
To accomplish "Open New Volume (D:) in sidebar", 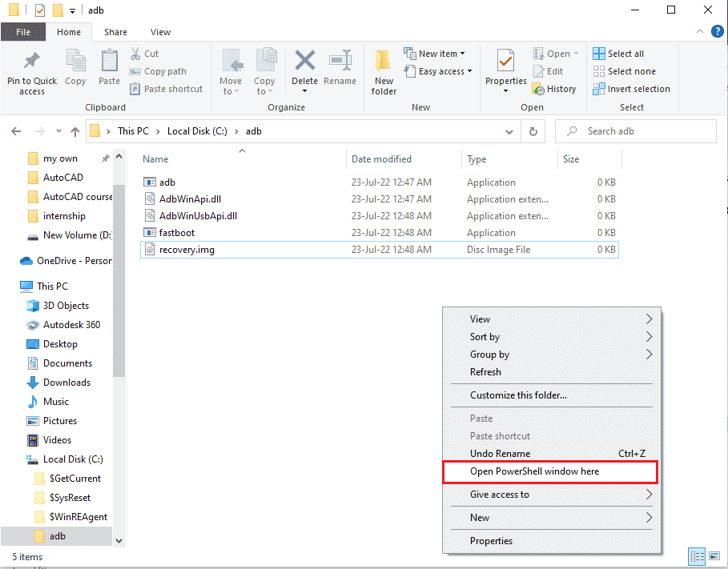I will [70, 235].
